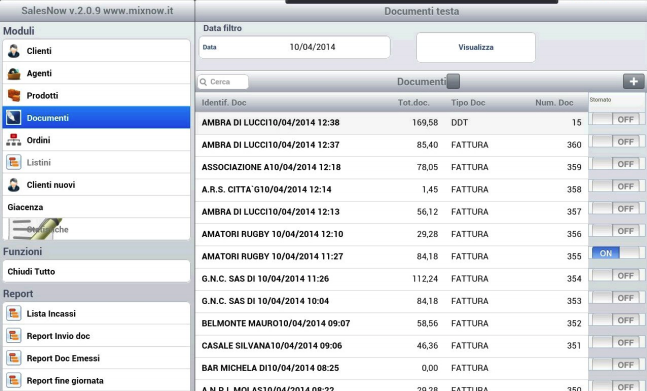
Task: Select row AMATORI RUGBY 10/04/2014 12:10
Action: tap(392, 234)
